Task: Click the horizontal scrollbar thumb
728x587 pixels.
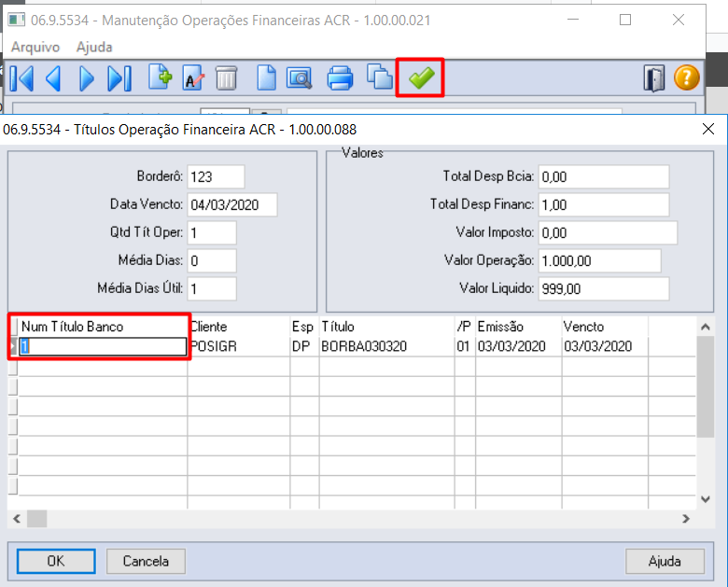Action: [36, 519]
